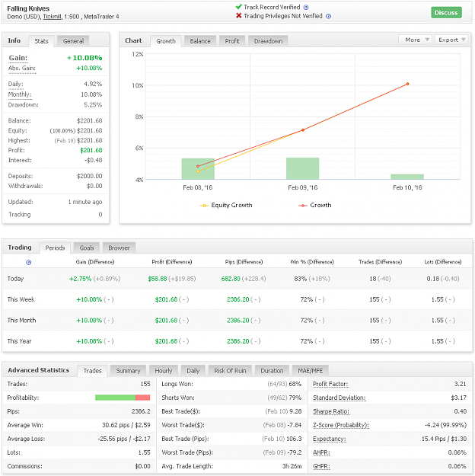Click the green portion of the Profitability bar
The width and height of the screenshot is (475, 476).
coord(115,398)
